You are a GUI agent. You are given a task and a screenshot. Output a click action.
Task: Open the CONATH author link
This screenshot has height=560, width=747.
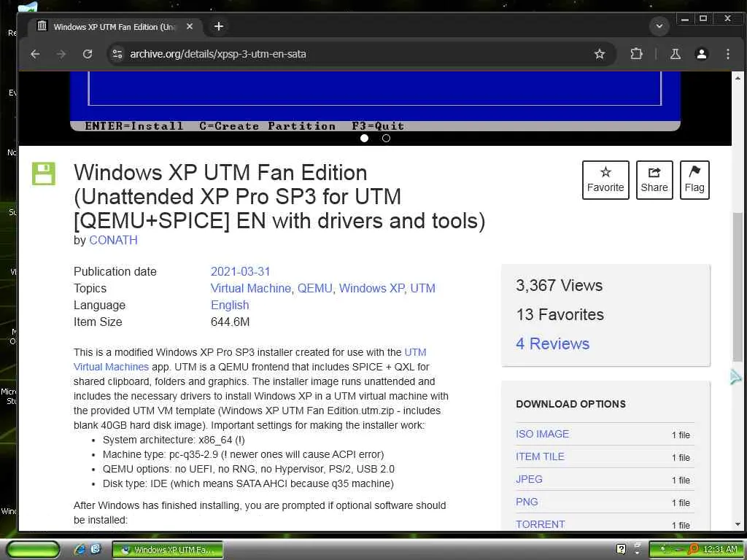tap(113, 240)
